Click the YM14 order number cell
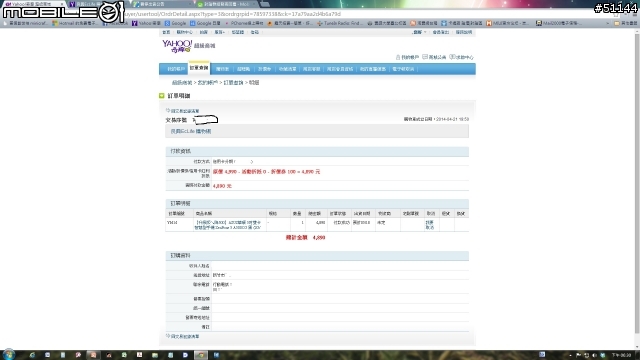This screenshot has width=640, height=360. (172, 223)
